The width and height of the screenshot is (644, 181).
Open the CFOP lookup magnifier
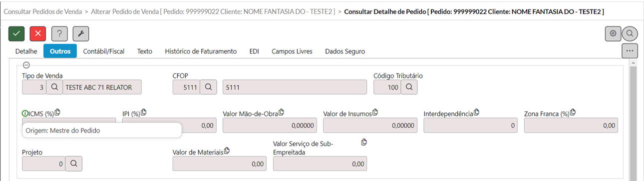tap(208, 87)
